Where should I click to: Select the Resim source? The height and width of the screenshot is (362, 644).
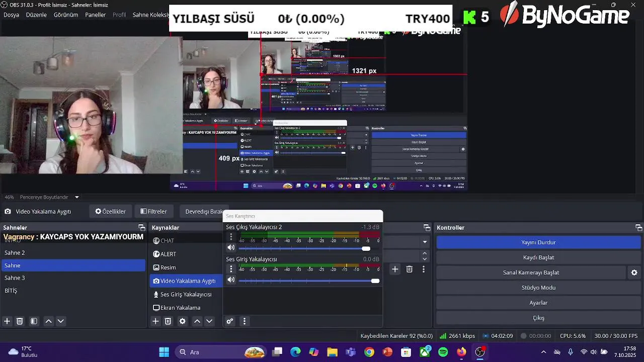tap(186, 267)
